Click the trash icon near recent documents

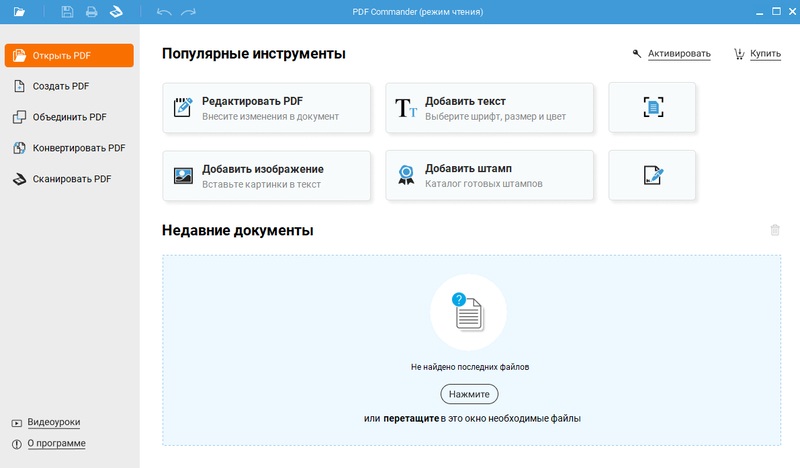tap(774, 230)
